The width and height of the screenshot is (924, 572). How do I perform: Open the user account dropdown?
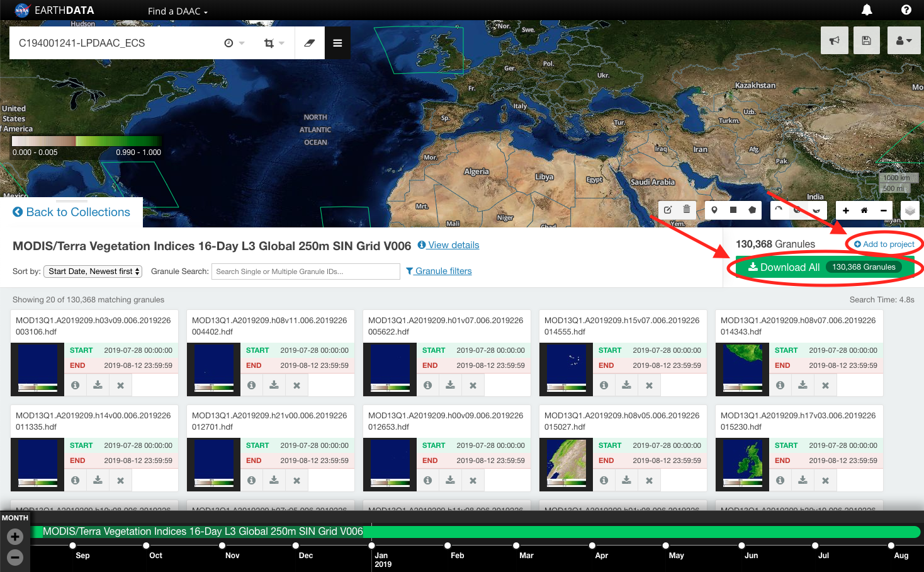coord(904,40)
